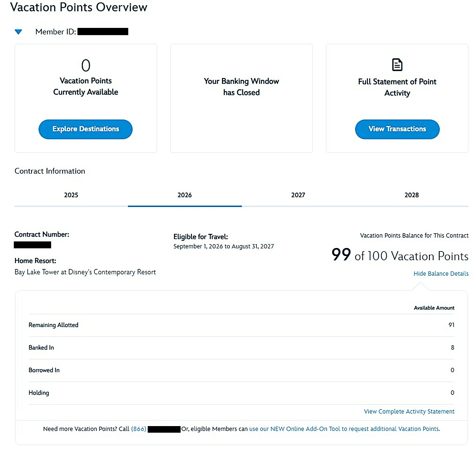Open View Complete Activity Statement link
The height and width of the screenshot is (454, 476).
pyautogui.click(x=409, y=411)
